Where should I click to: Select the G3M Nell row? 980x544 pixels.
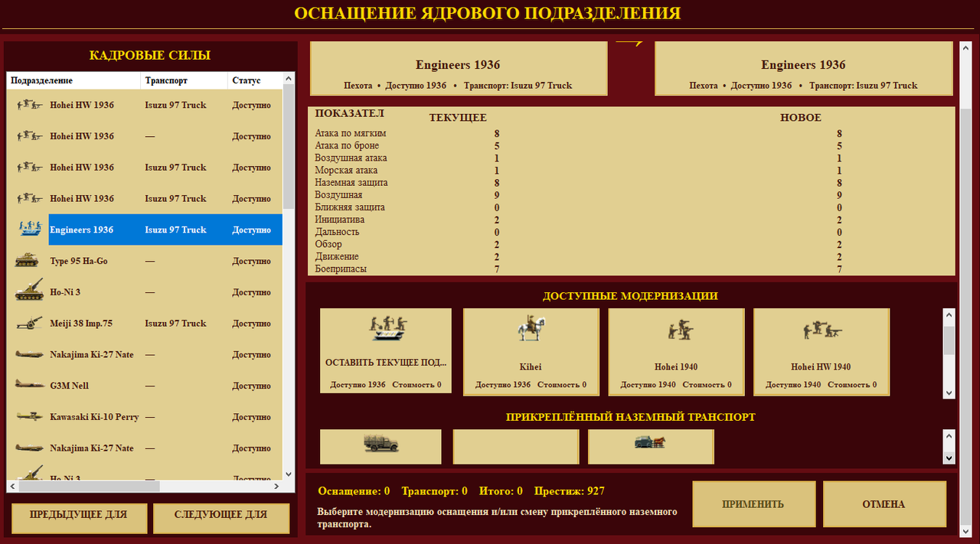point(145,386)
